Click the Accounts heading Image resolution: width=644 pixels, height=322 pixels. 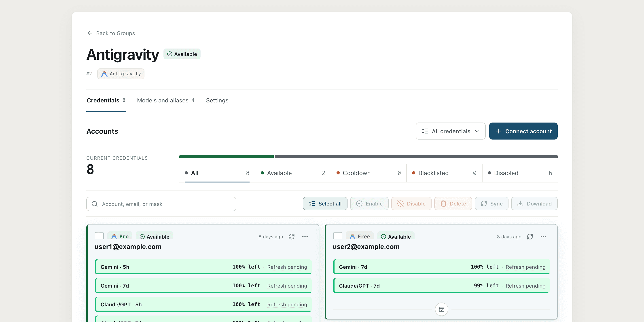pyautogui.click(x=102, y=131)
